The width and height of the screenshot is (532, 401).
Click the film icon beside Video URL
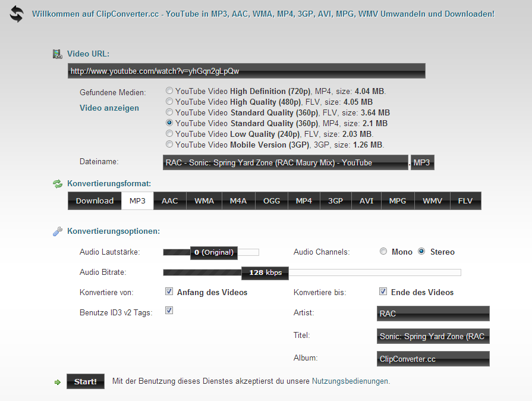point(57,54)
